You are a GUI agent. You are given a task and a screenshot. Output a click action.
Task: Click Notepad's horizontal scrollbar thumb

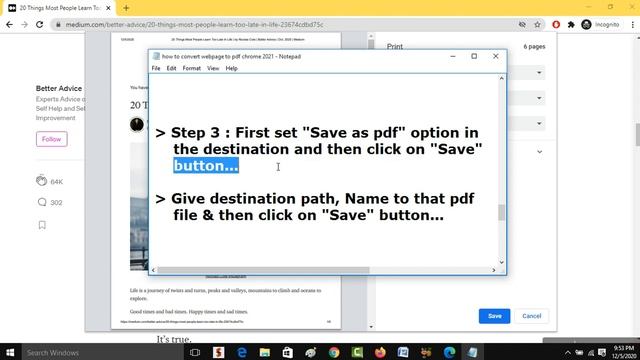tap(263, 270)
